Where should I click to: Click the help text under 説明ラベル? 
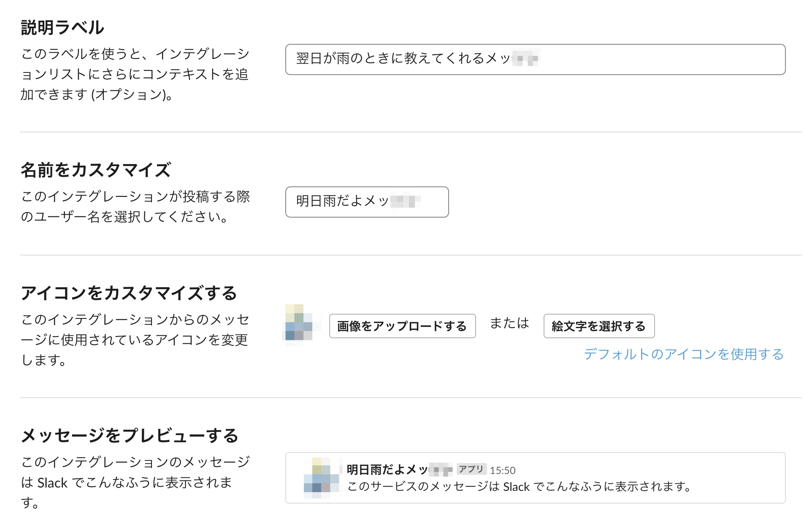pos(135,74)
